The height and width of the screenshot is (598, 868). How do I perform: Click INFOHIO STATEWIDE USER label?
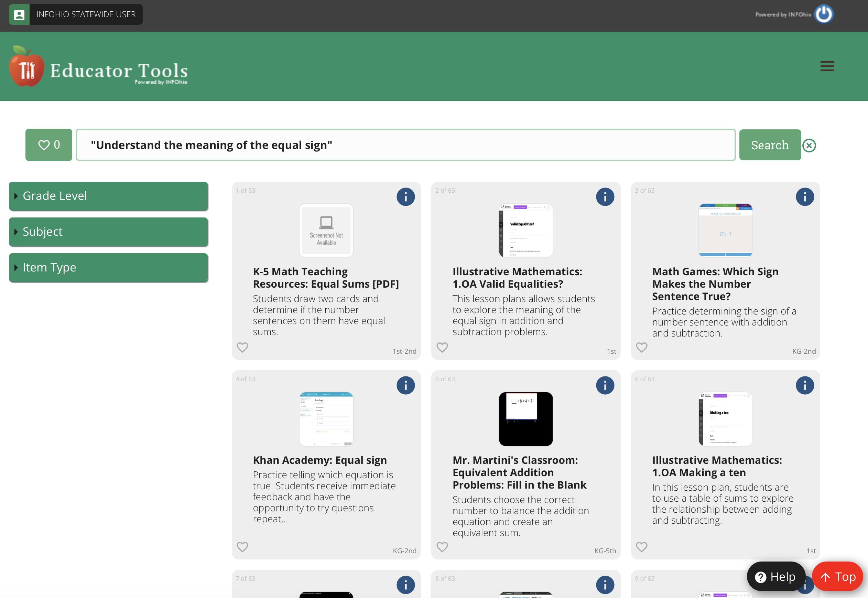pyautogui.click(x=86, y=14)
